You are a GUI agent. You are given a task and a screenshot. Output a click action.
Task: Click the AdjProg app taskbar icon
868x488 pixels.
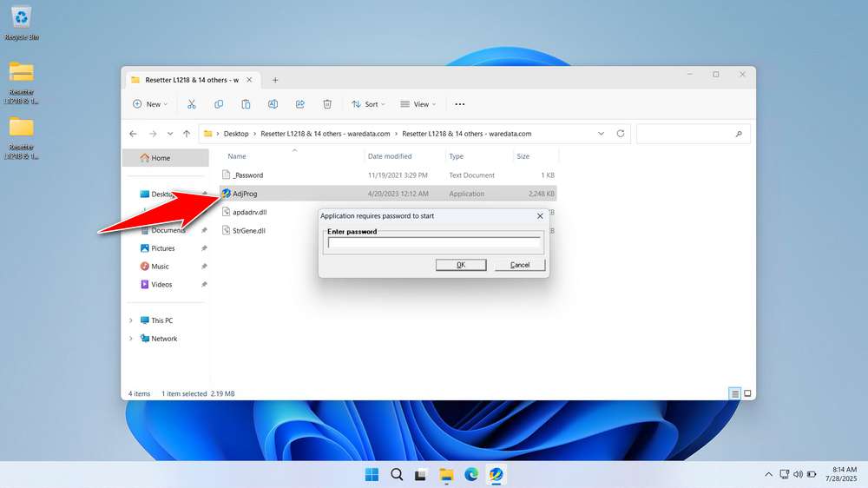click(496, 475)
